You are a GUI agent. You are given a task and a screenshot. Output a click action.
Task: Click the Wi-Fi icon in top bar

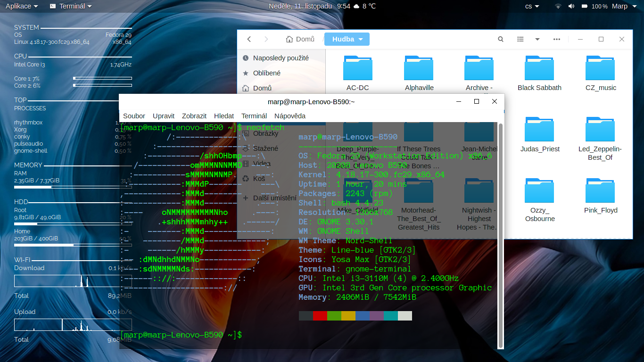coord(558,6)
